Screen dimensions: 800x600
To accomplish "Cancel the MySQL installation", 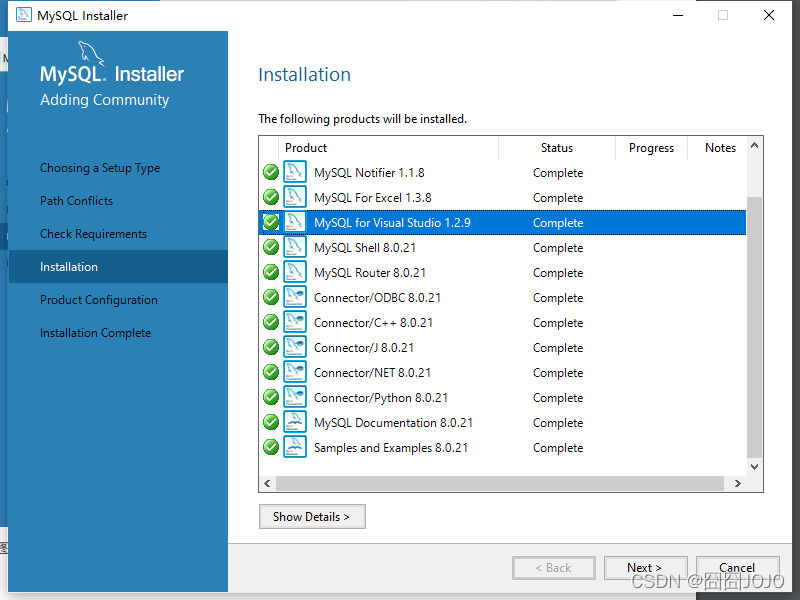I will tap(737, 567).
